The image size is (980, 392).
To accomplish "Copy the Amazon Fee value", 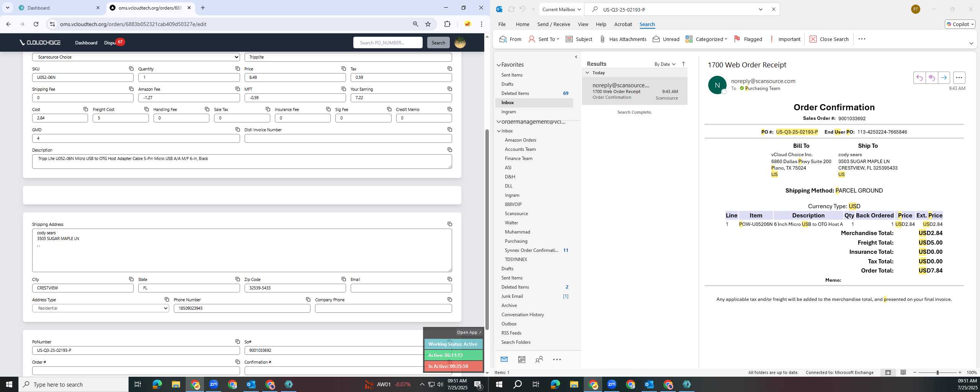I will coord(237,89).
